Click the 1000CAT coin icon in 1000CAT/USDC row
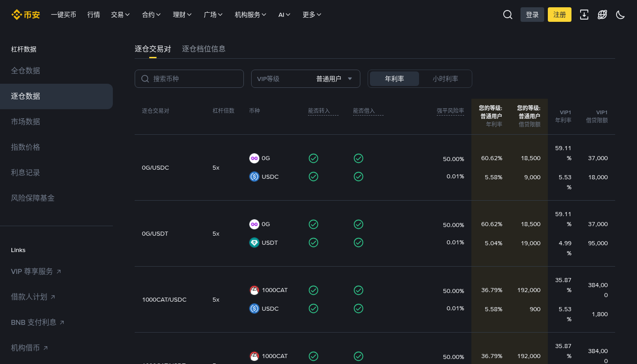The height and width of the screenshot is (364, 637). [254, 290]
